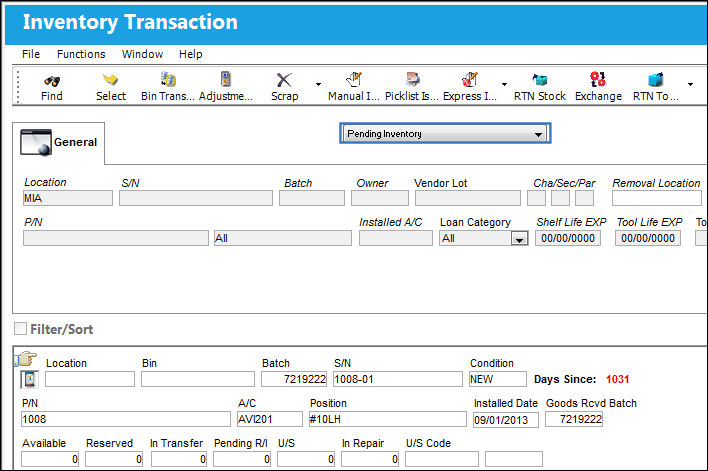708x471 pixels.
Task: Click the Tool Life EXP date field
Action: (647, 238)
